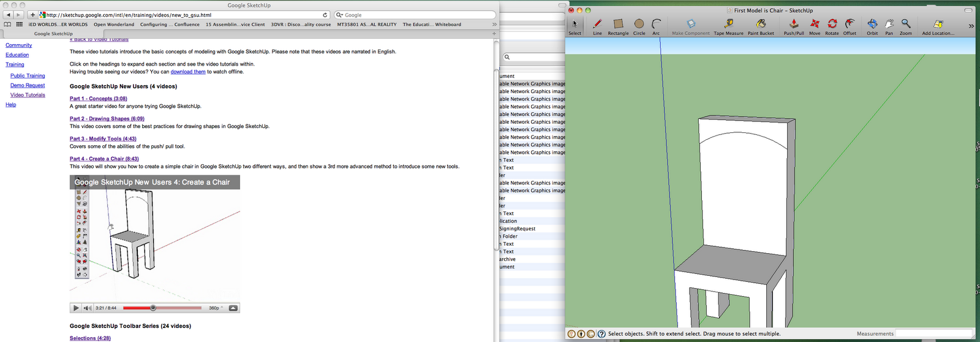Collapse 'Part 4 - Create a Chair (8:43)' heading
Image resolution: width=980 pixels, height=342 pixels.
pos(104,159)
